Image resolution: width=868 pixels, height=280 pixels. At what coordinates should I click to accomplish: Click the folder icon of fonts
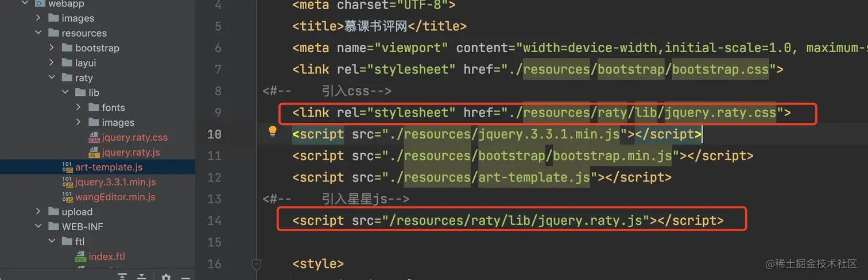pyautogui.click(x=94, y=108)
